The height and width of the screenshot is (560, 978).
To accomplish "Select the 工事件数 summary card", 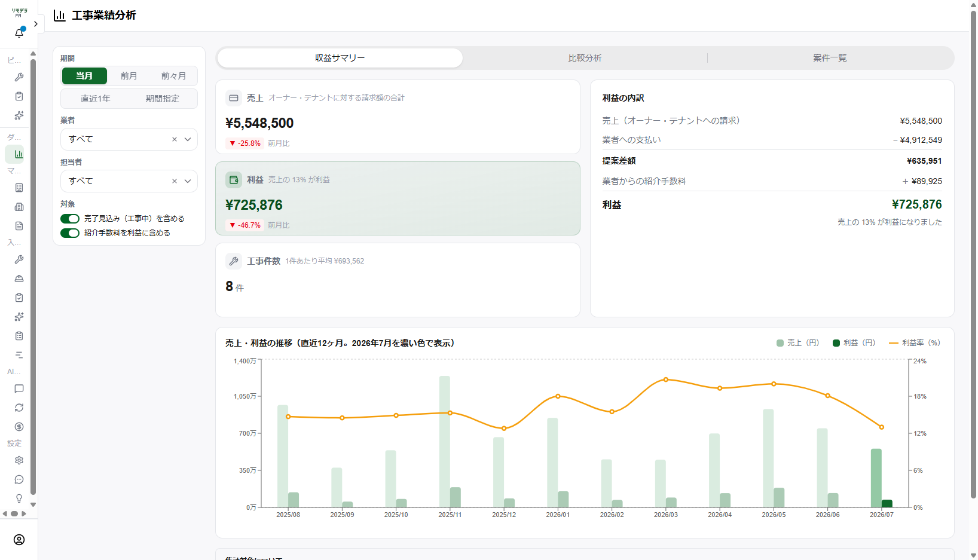I will (398, 280).
